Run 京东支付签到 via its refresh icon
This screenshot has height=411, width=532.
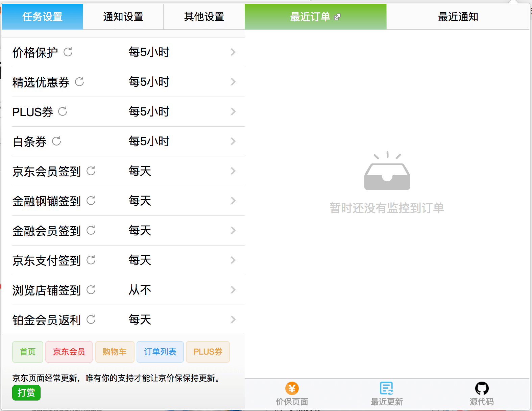click(91, 260)
